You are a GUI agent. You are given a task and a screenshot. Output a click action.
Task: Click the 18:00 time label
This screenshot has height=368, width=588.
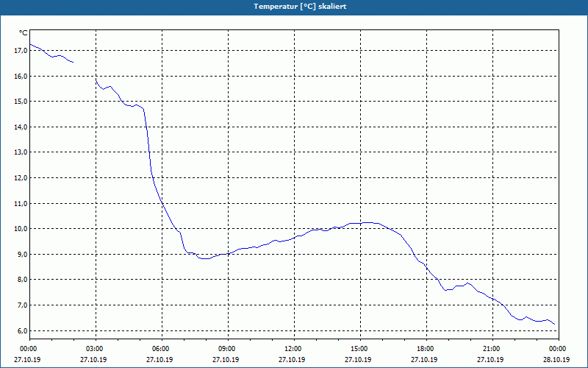point(427,349)
